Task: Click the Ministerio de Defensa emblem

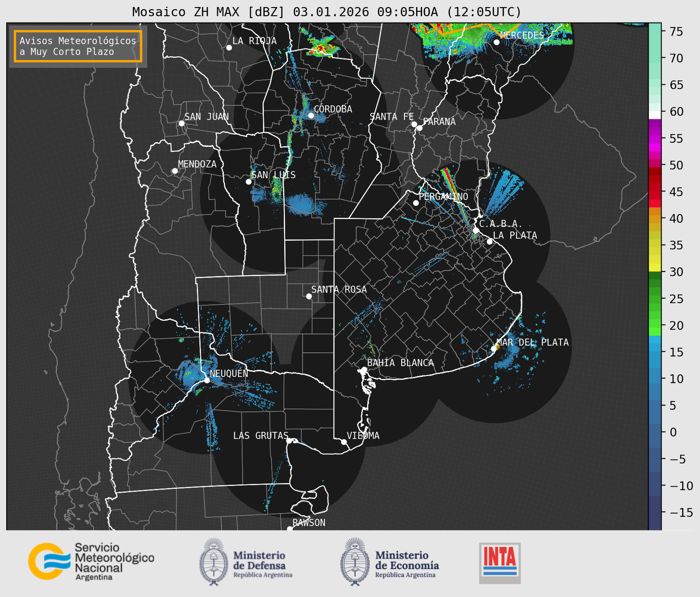Action: pyautogui.click(x=214, y=562)
